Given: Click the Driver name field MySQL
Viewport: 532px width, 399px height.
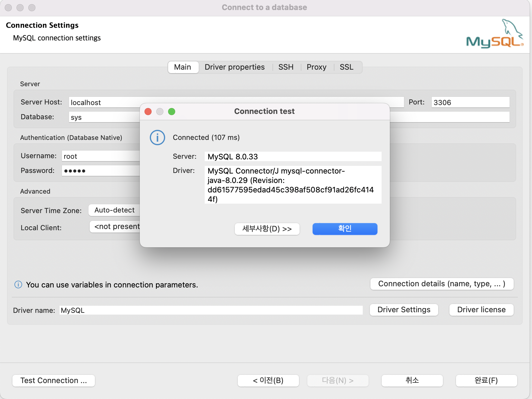Looking at the screenshot, I should pyautogui.click(x=211, y=310).
